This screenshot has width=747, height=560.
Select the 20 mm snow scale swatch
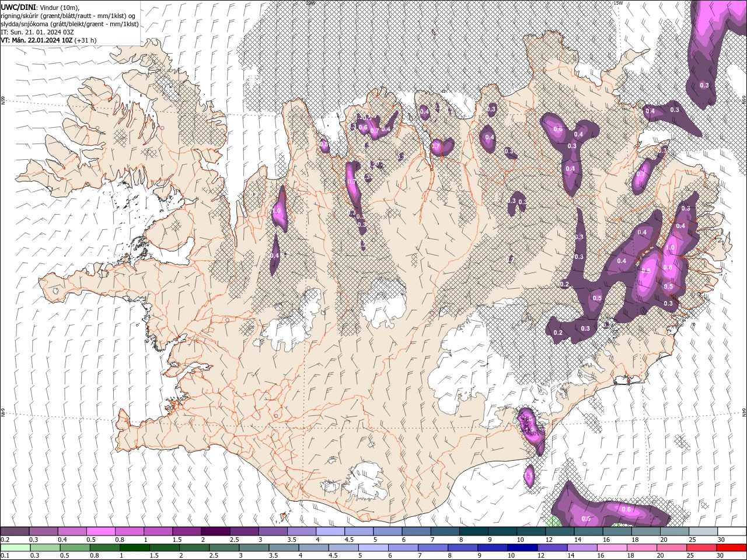(675, 531)
